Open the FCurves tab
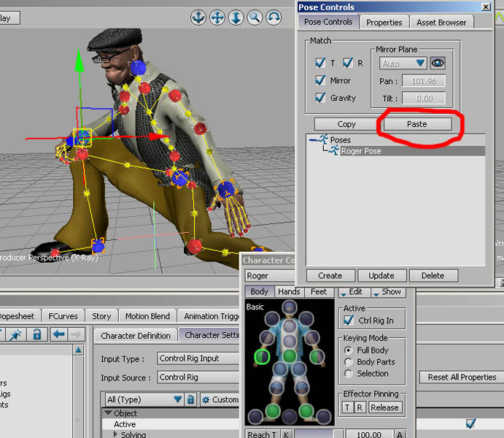Screen dimensions: 504x438 point(63,316)
